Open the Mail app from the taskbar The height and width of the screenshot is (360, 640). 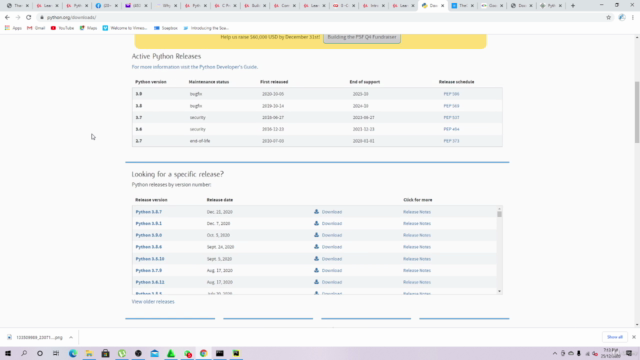154,353
